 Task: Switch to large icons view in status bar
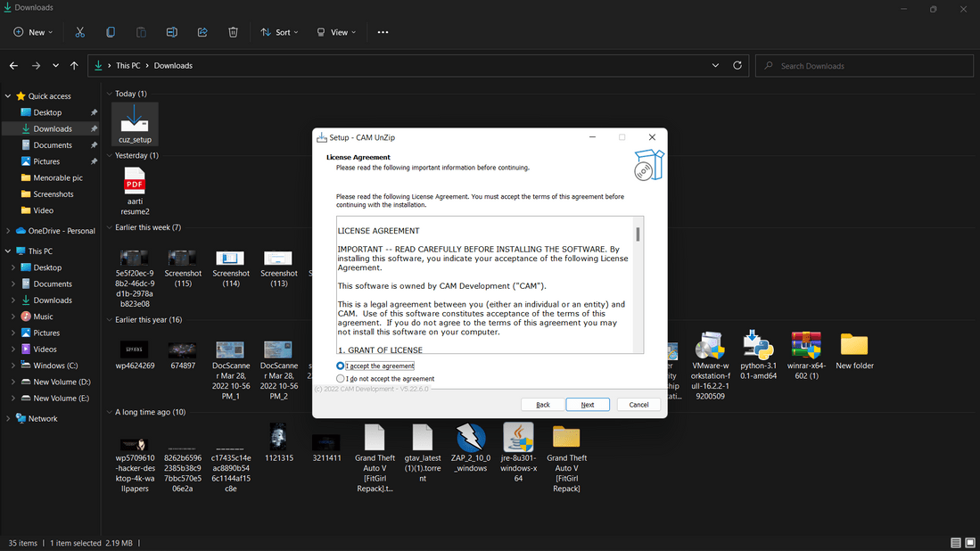tap(970, 543)
